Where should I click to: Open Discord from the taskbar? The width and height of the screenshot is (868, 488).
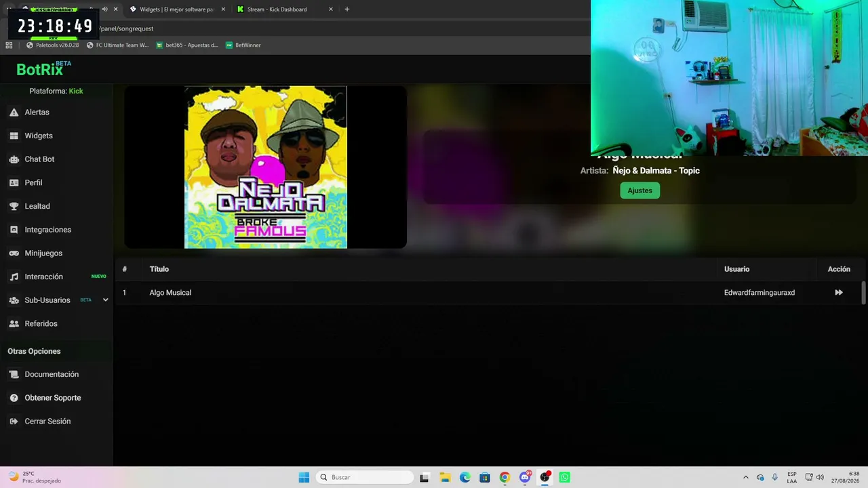coord(525,477)
